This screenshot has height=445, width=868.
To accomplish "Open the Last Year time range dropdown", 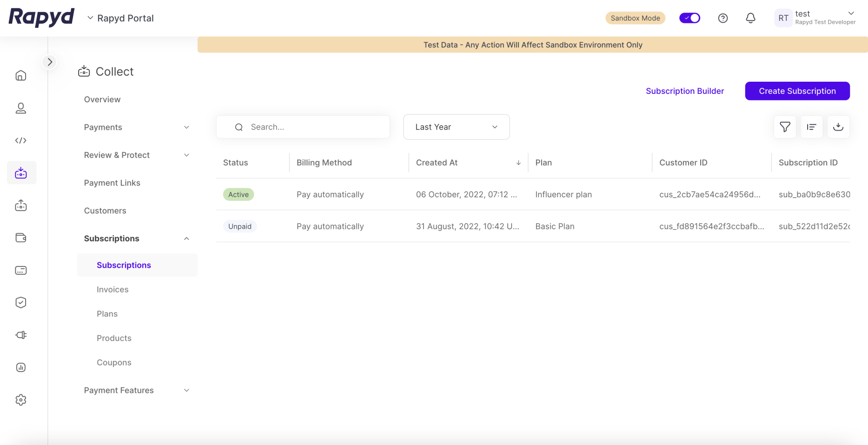I will click(x=456, y=126).
